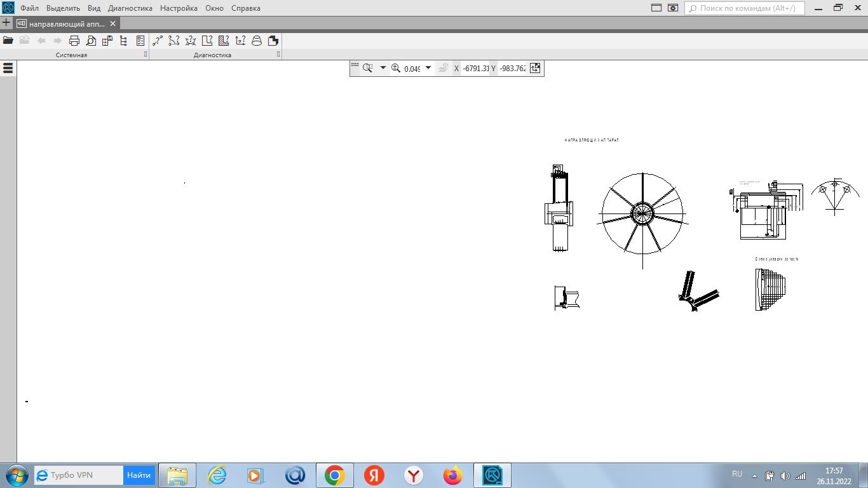
Task: Open the Диагностика menu
Action: [x=130, y=8]
